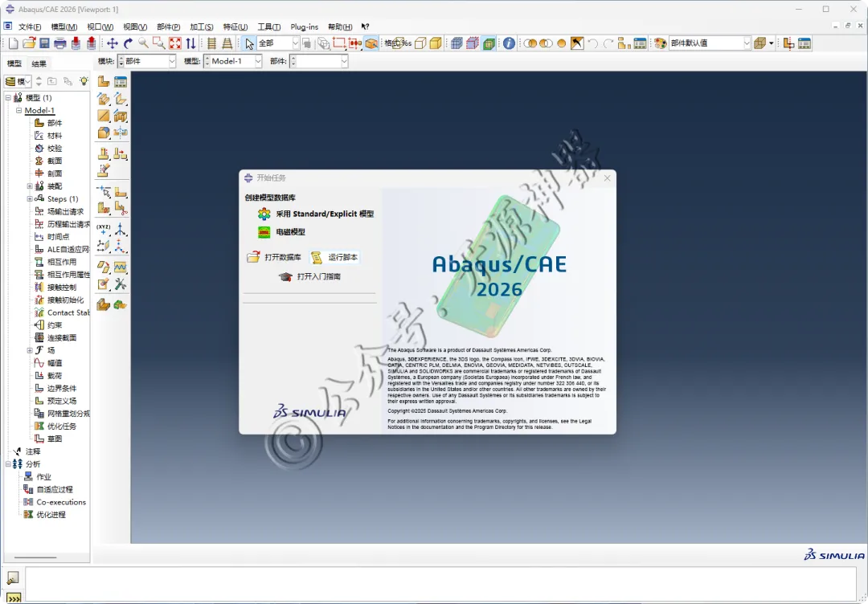Click the Open file toolbar icon
Viewport: 868px width, 604px height.
click(x=29, y=43)
